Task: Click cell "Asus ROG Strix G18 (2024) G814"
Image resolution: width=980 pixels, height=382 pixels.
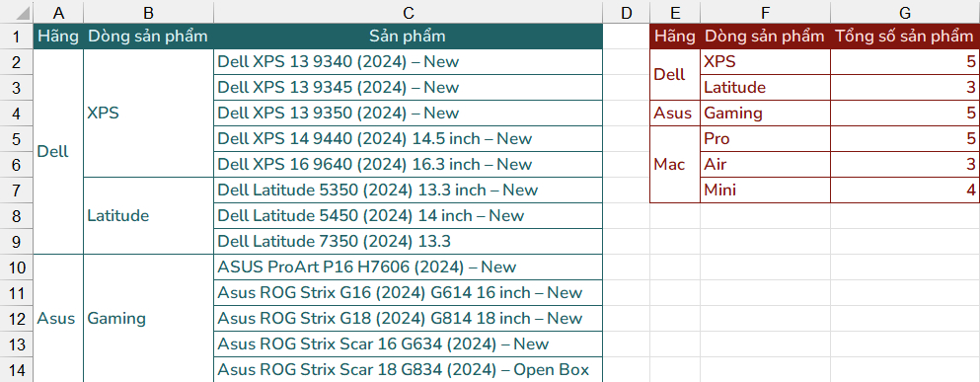Action: click(409, 318)
